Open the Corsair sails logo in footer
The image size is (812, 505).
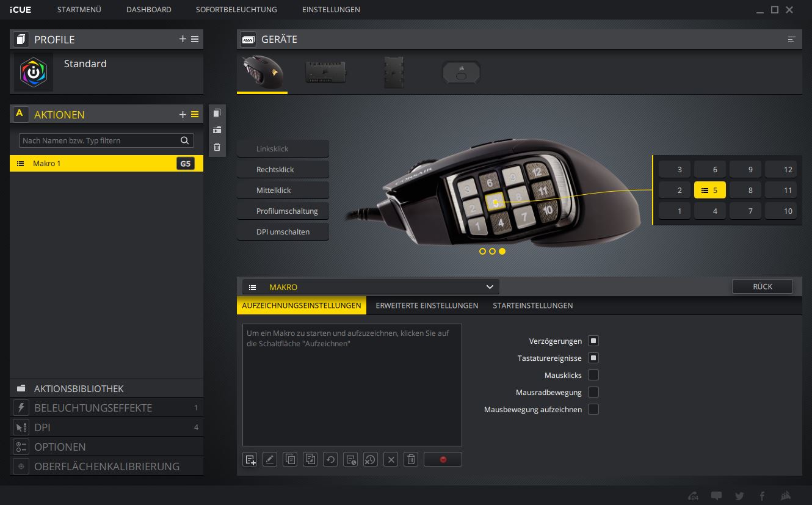point(786,496)
